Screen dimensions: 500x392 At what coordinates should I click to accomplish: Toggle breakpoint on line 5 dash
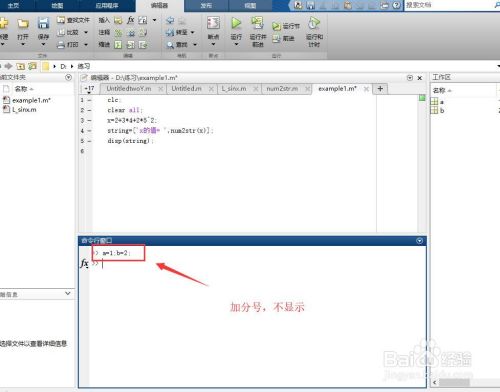tap(89, 141)
